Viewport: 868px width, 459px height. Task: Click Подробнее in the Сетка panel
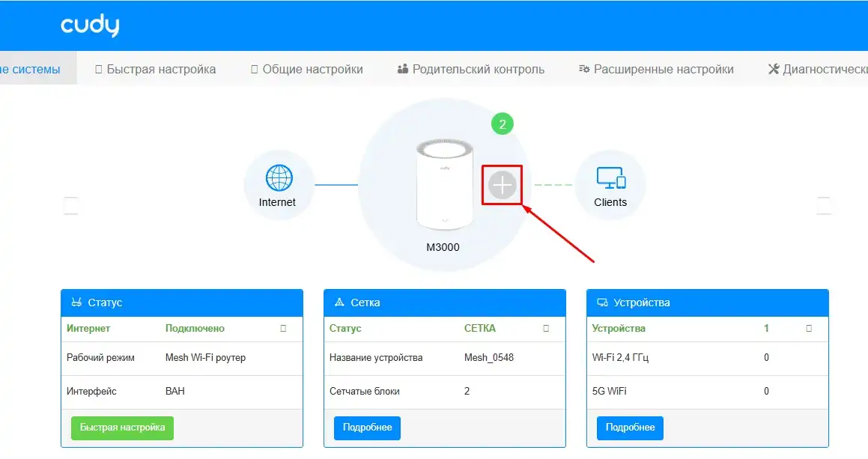click(x=367, y=428)
